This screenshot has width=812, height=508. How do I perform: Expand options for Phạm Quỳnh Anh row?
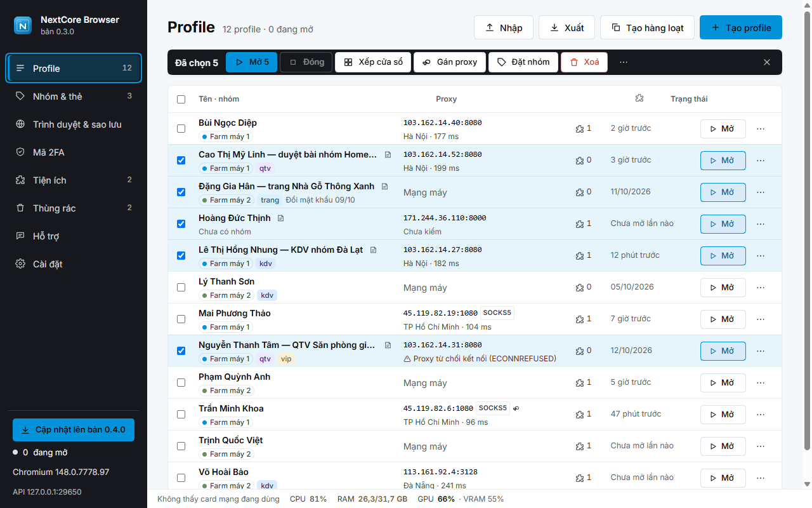pyautogui.click(x=761, y=382)
